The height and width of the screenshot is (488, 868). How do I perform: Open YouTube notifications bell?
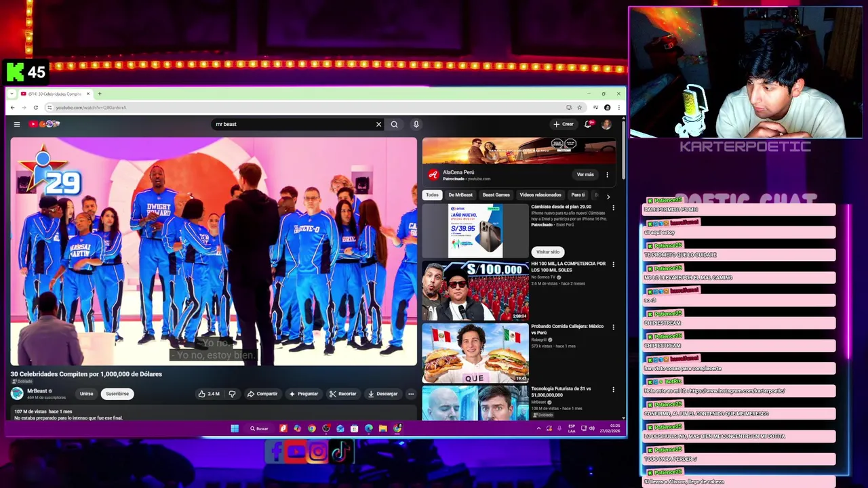click(x=589, y=124)
